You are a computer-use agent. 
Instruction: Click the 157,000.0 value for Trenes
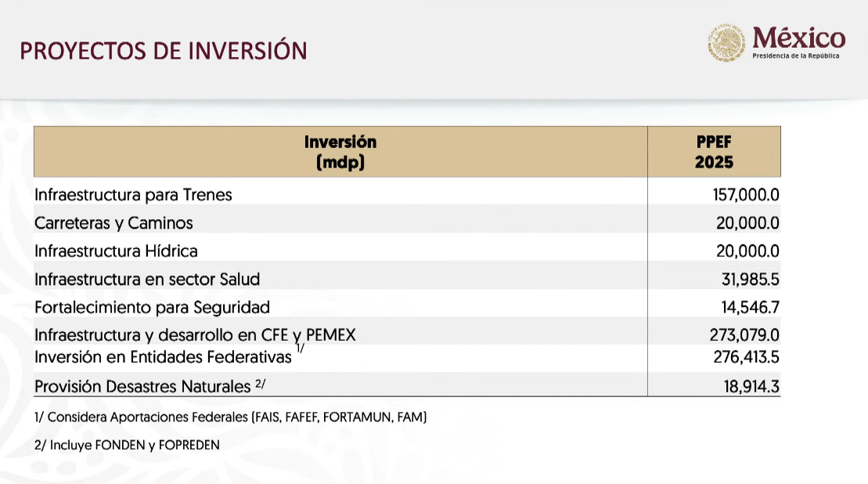point(746,195)
